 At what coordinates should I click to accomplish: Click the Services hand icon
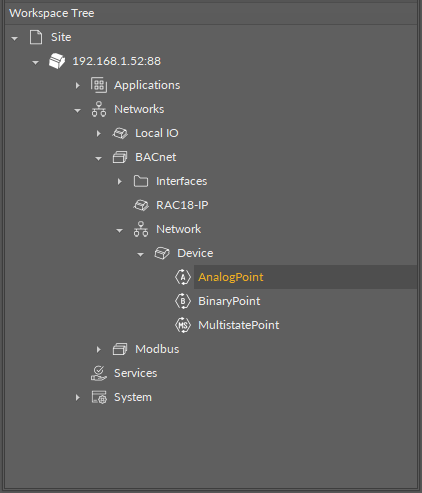tap(99, 373)
